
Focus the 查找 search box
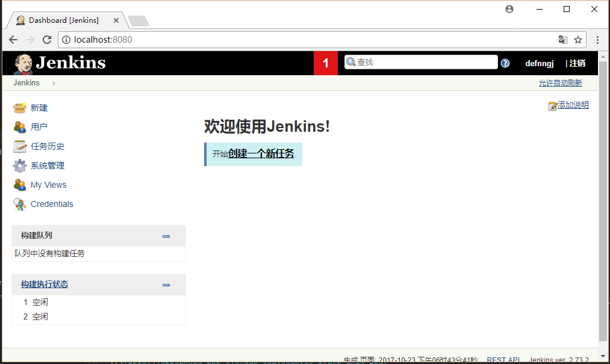point(421,62)
